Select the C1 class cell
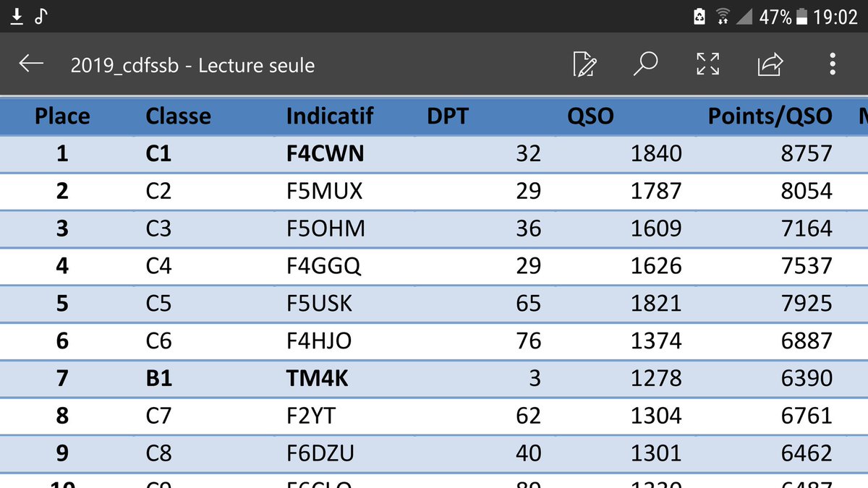This screenshot has height=488, width=868. (159, 153)
